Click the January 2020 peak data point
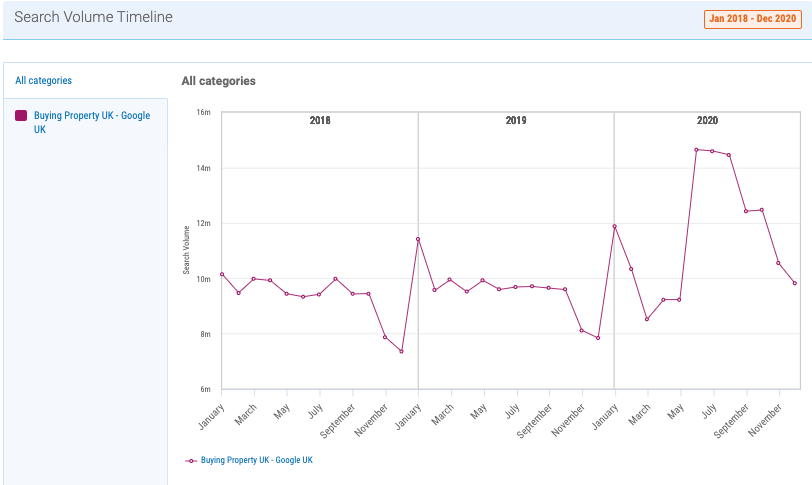The width and height of the screenshot is (812, 485). coord(615,226)
